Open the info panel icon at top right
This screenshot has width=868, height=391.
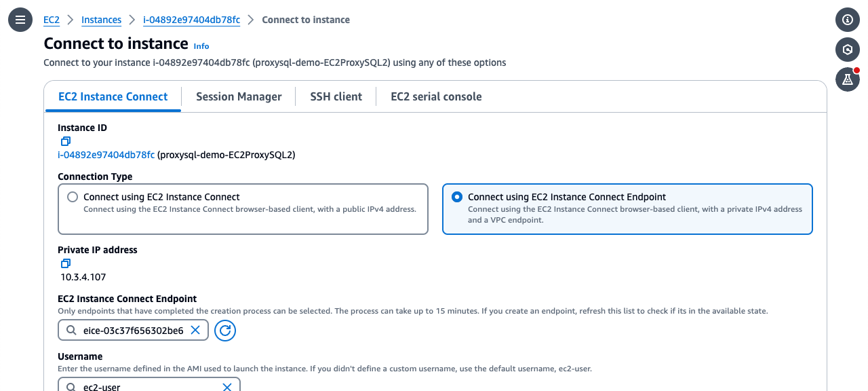pos(848,20)
